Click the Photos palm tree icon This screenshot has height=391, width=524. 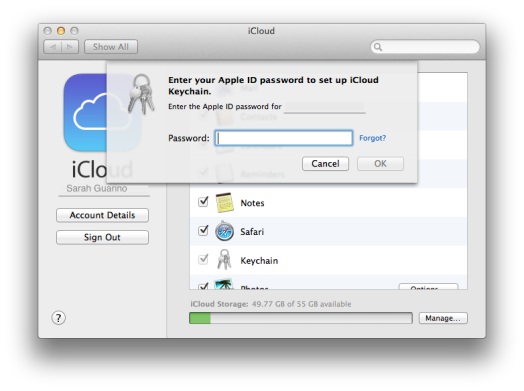[x=224, y=284]
